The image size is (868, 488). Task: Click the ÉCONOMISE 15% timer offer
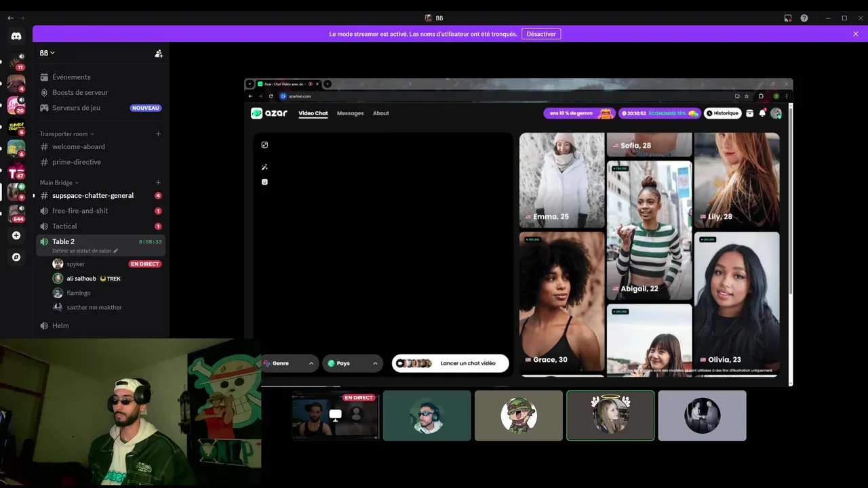[x=660, y=113]
